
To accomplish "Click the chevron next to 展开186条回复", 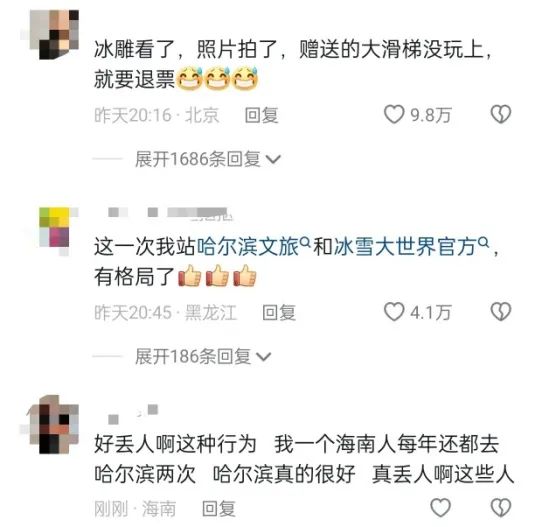I will pyautogui.click(x=263, y=357).
